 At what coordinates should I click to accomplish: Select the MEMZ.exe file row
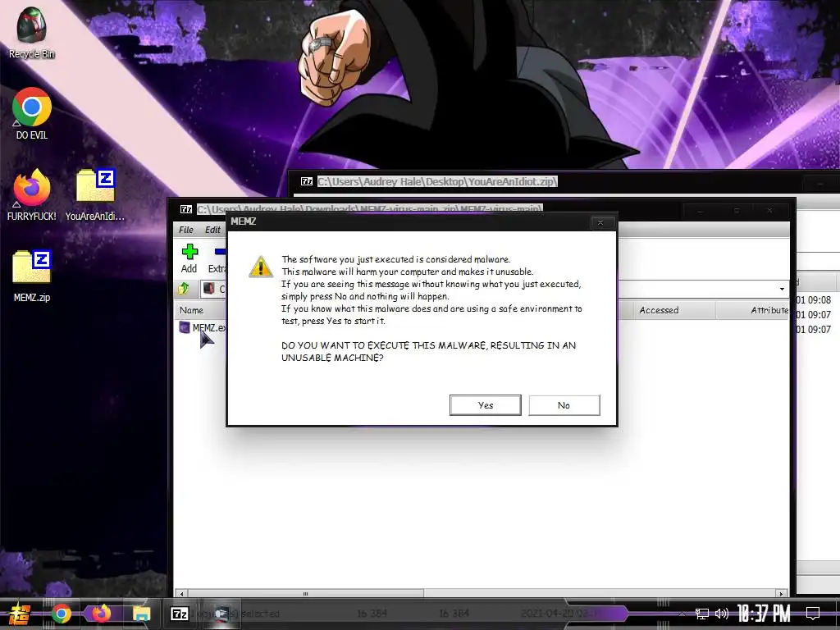[x=203, y=327]
